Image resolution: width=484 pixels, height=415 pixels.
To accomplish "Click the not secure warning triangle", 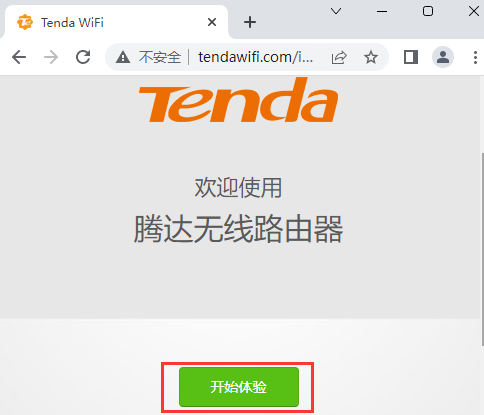I will (x=123, y=57).
